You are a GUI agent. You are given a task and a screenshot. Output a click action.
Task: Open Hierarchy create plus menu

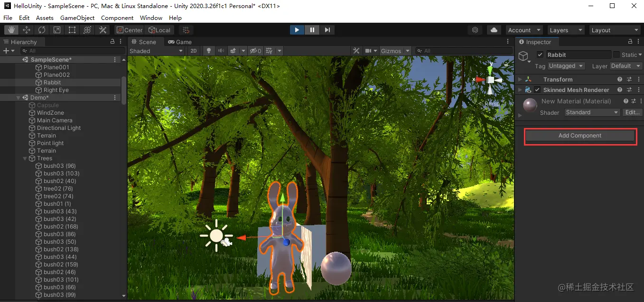(x=9, y=51)
